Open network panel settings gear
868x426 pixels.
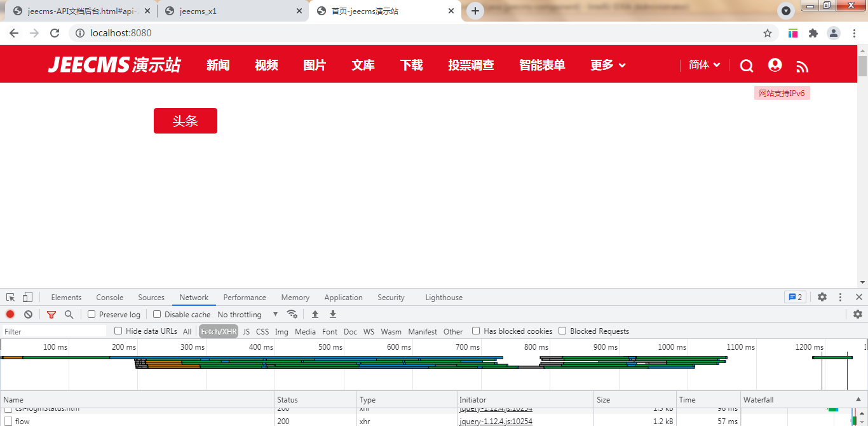[x=858, y=314]
